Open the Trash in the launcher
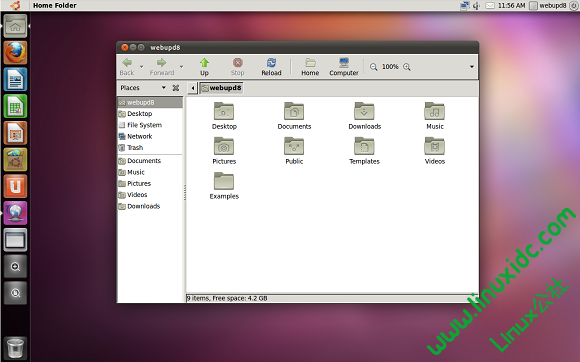Viewport: 580px width, 362px height. point(15,348)
